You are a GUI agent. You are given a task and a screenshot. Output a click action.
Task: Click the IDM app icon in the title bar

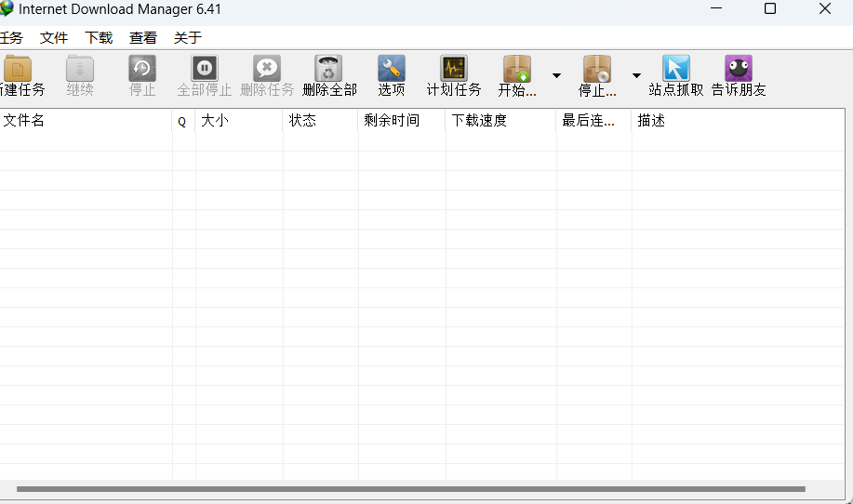tap(7, 8)
